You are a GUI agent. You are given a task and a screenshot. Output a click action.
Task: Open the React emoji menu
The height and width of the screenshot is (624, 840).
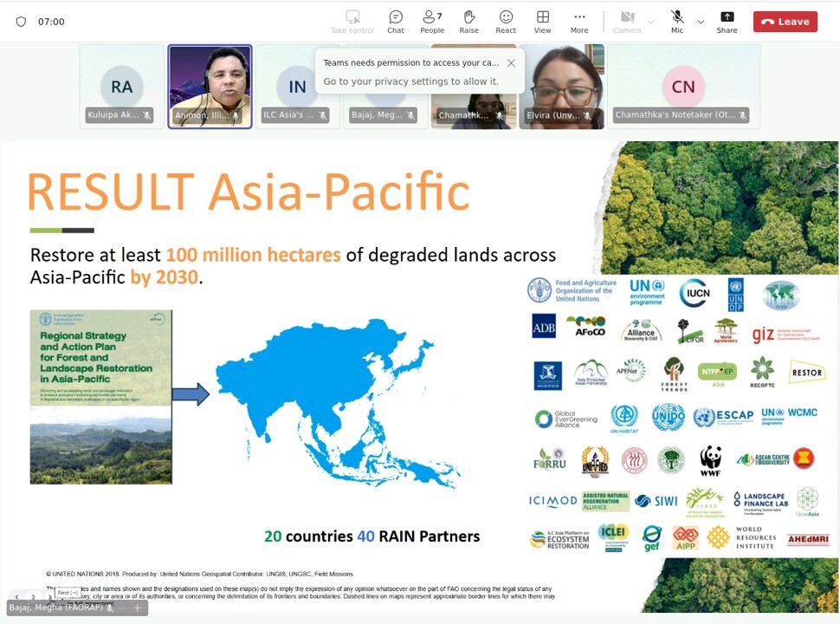coord(506,22)
